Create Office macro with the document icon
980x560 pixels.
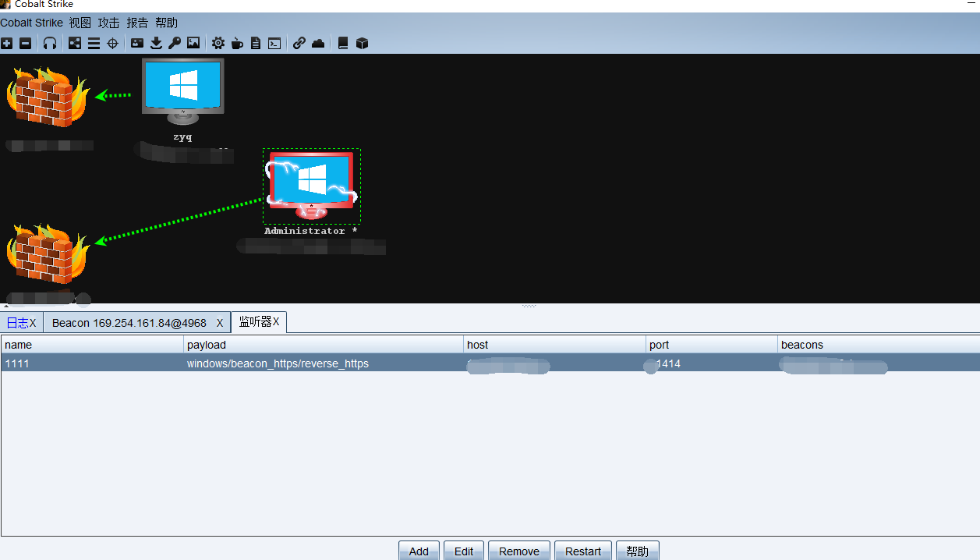coord(256,44)
